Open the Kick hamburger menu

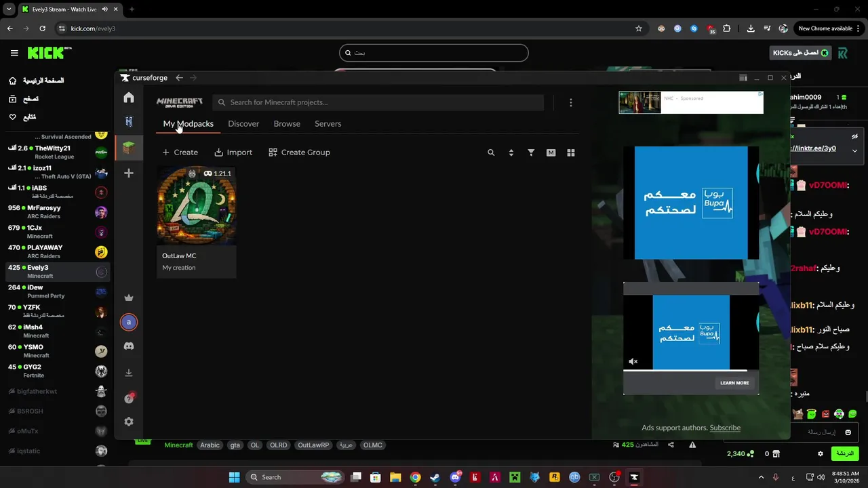tap(14, 53)
